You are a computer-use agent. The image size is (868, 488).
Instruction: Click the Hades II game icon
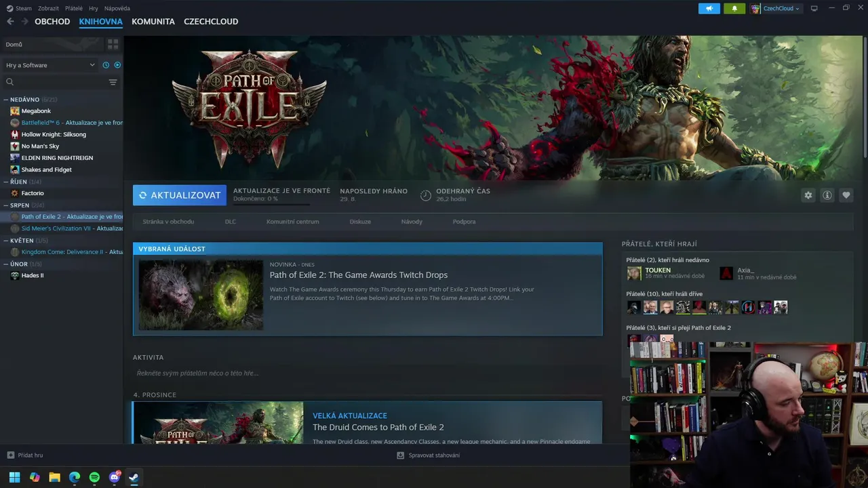point(15,276)
